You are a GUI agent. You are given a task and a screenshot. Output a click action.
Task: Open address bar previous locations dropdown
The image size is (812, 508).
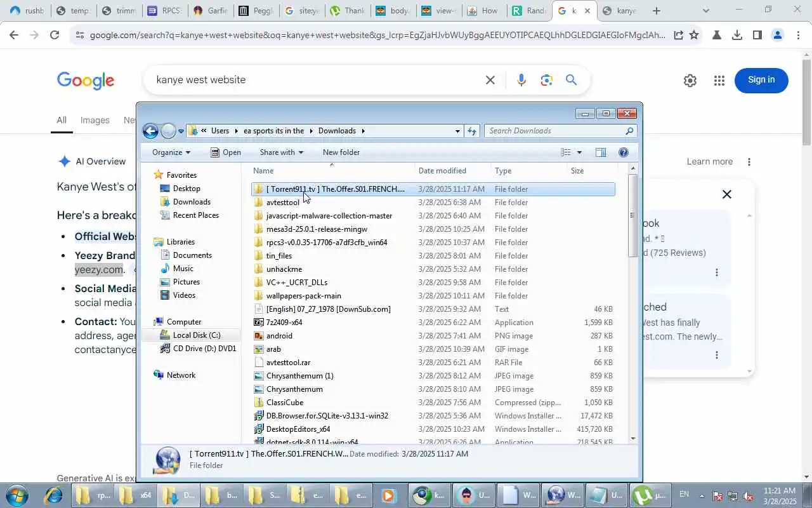tap(457, 131)
